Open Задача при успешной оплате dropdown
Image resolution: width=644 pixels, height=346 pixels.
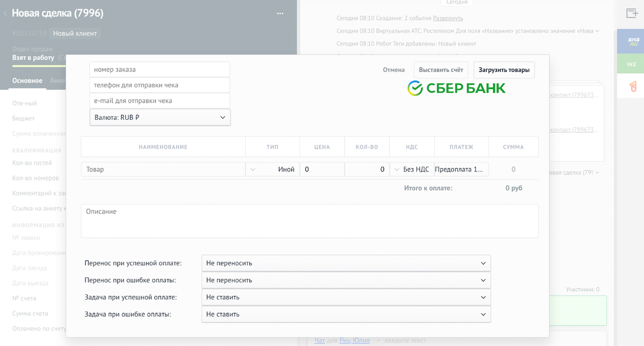(x=346, y=297)
